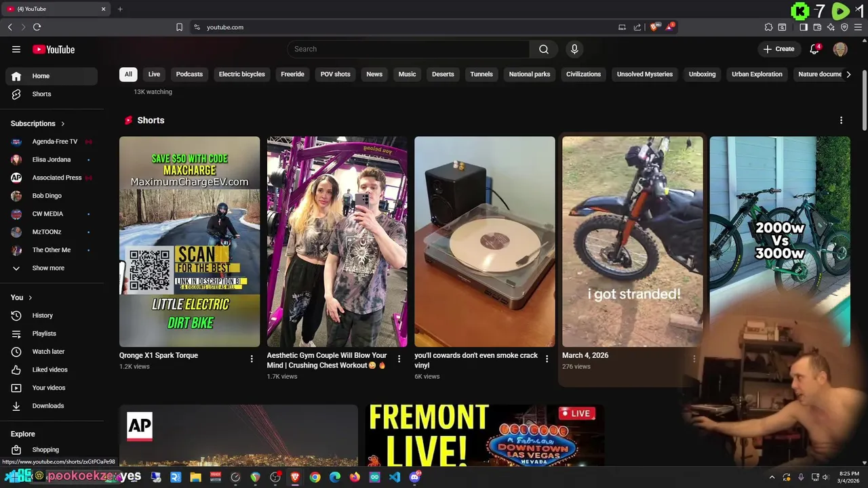This screenshot has height=488, width=868.
Task: Click the Create button
Action: [x=778, y=49]
